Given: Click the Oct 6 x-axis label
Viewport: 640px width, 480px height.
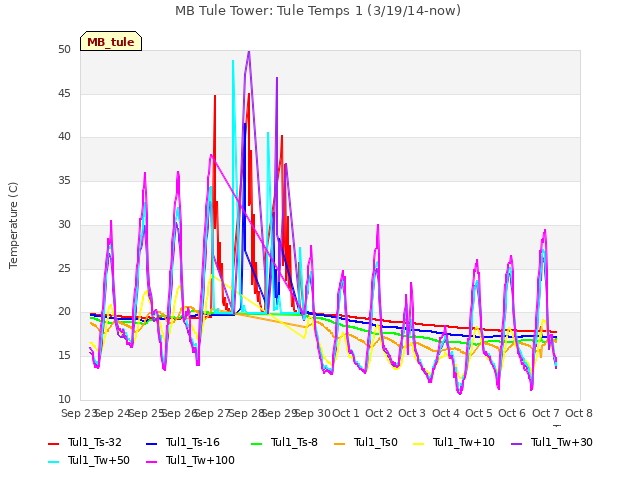Looking at the screenshot, I should (x=512, y=413).
